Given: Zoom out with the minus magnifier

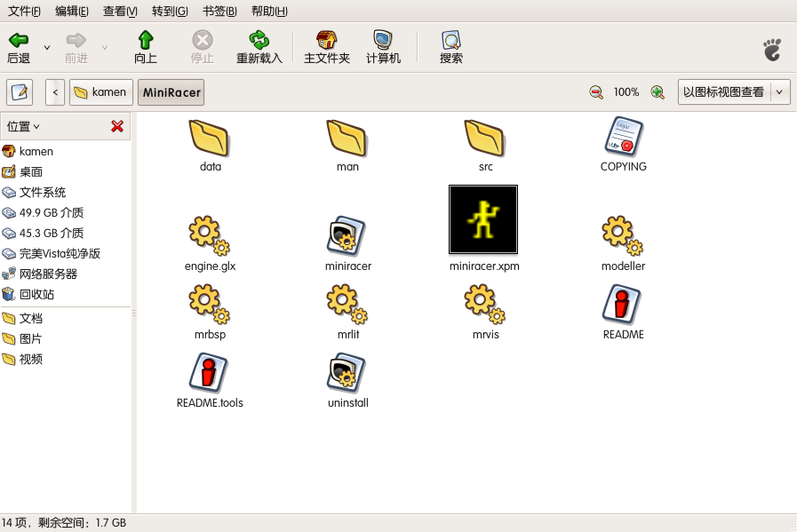Looking at the screenshot, I should coord(596,92).
